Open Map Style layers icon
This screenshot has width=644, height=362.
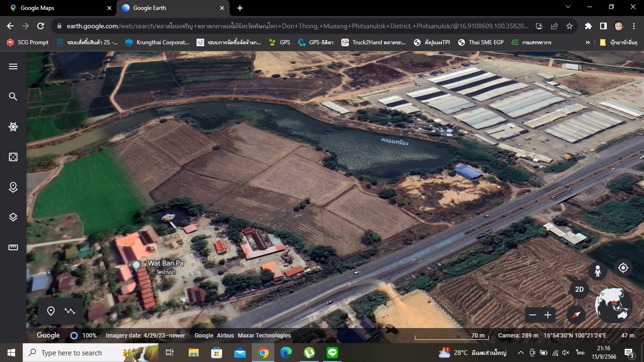click(x=13, y=217)
